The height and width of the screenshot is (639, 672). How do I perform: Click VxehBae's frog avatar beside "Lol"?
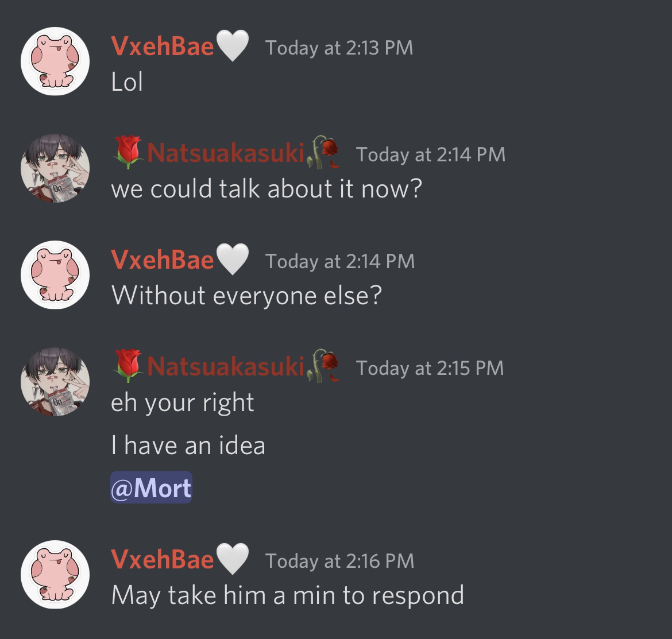tap(55, 61)
